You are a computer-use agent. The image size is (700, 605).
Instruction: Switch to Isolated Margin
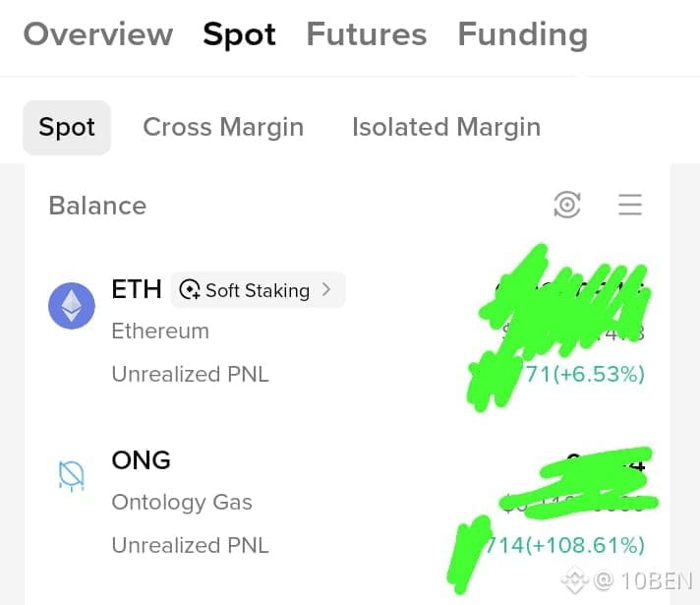coord(446,127)
